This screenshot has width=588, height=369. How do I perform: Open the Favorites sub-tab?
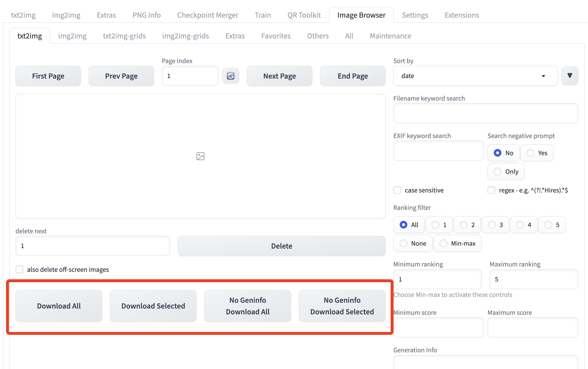click(276, 36)
